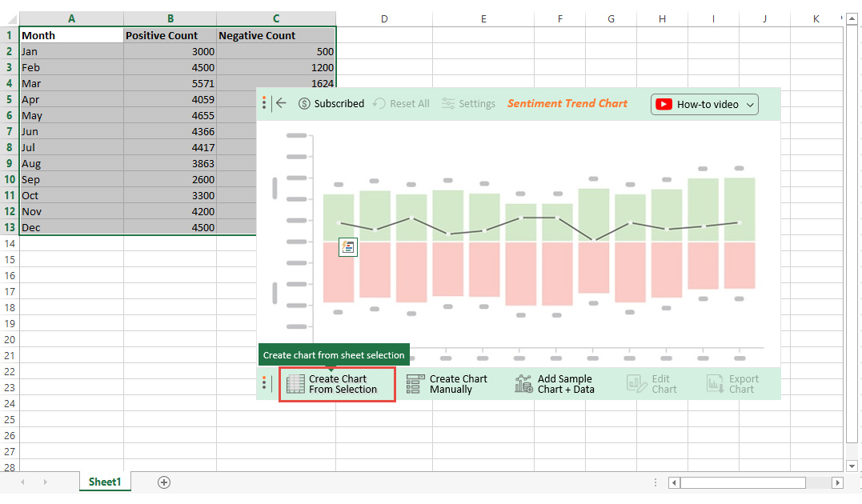Click the horizontal scrollbar thumb
Image resolution: width=862 pixels, height=504 pixels.
[x=744, y=482]
